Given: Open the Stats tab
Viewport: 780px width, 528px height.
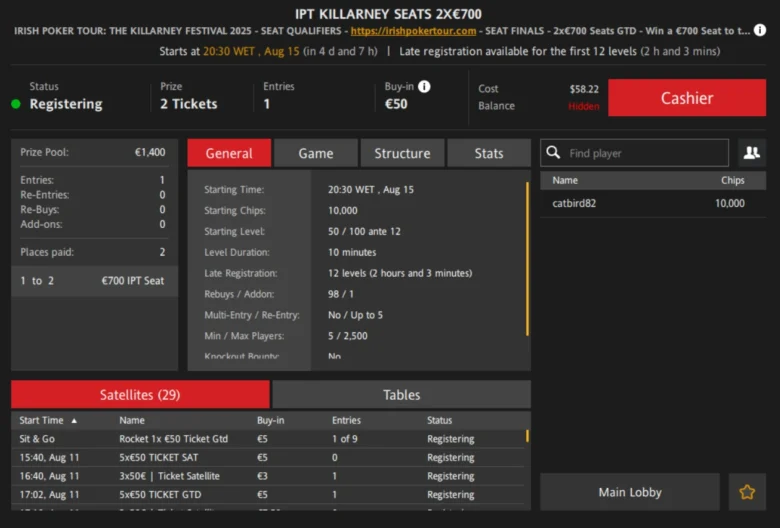Looking at the screenshot, I should point(488,153).
